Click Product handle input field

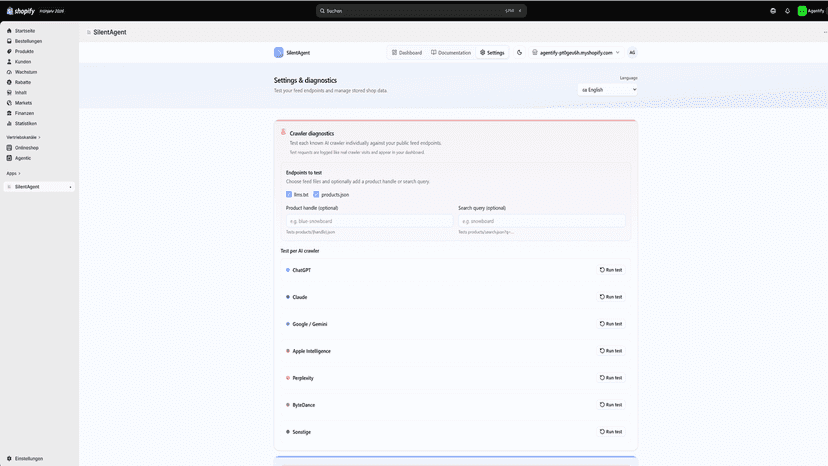369,221
